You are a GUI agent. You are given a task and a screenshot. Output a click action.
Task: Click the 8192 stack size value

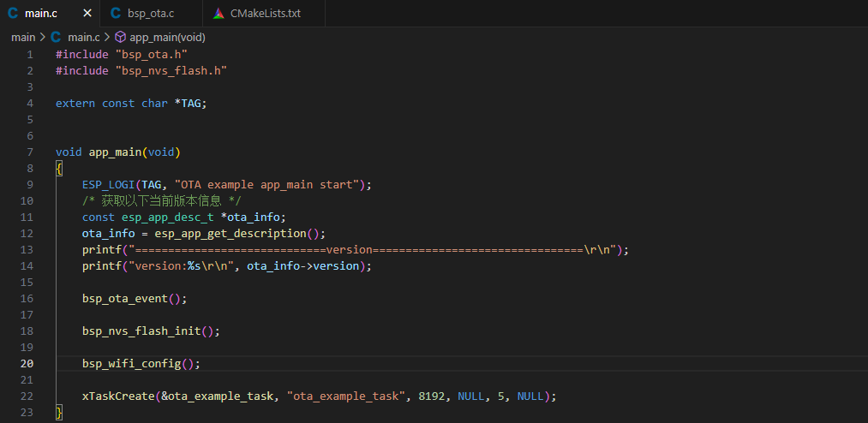(x=431, y=396)
